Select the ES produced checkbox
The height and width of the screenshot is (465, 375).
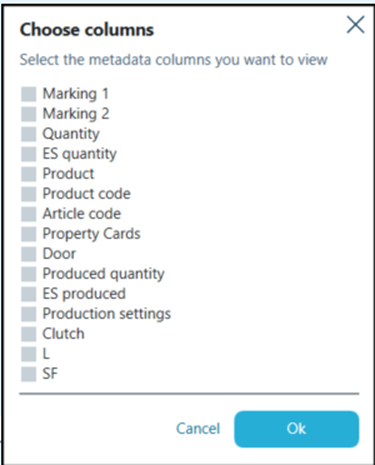coord(29,294)
